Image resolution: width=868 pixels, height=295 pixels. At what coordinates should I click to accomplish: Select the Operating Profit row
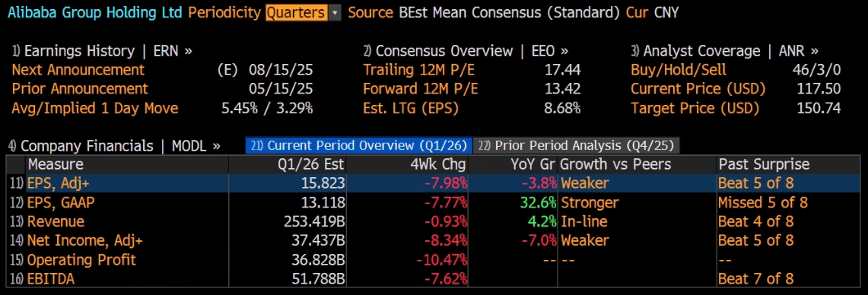pyautogui.click(x=434, y=259)
